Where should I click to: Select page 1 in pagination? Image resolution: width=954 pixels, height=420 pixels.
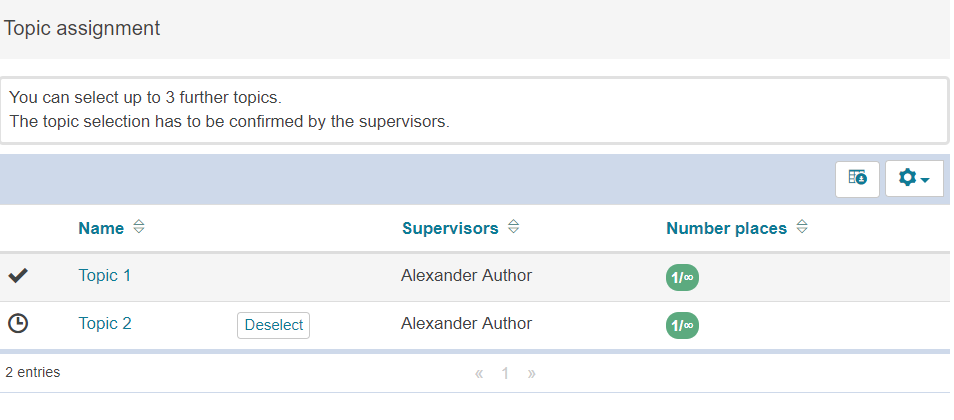[505, 373]
